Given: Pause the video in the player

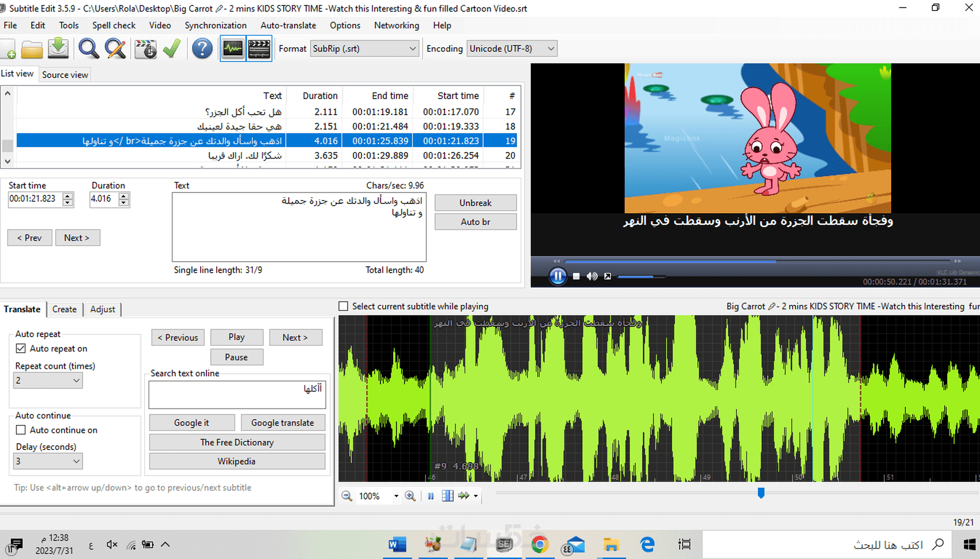Looking at the screenshot, I should click(557, 277).
